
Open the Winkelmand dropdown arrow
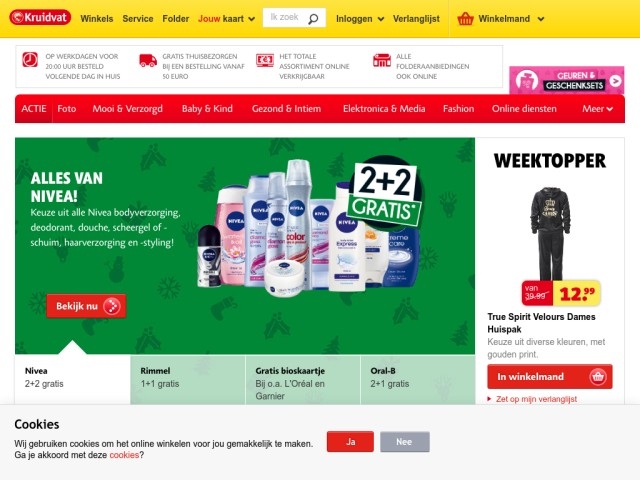(541, 19)
